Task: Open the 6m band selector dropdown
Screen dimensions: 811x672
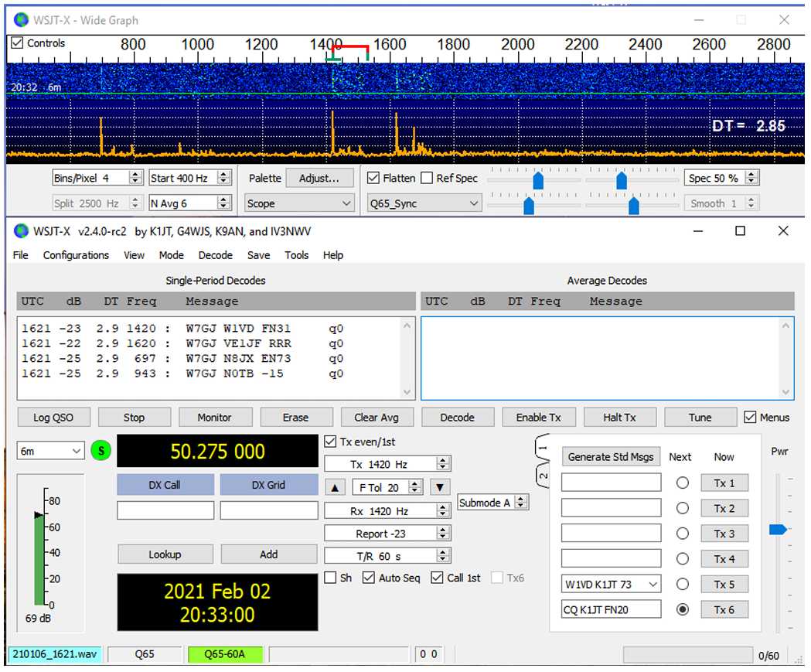Action: click(50, 451)
